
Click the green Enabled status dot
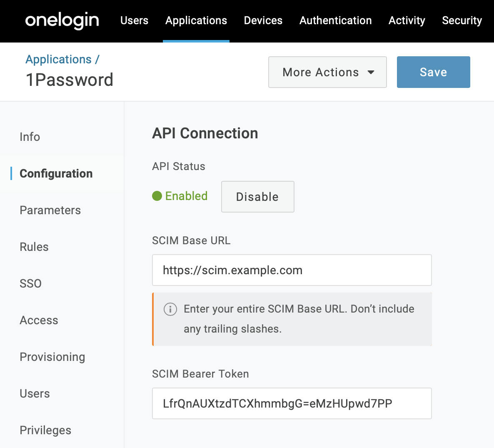(x=157, y=196)
